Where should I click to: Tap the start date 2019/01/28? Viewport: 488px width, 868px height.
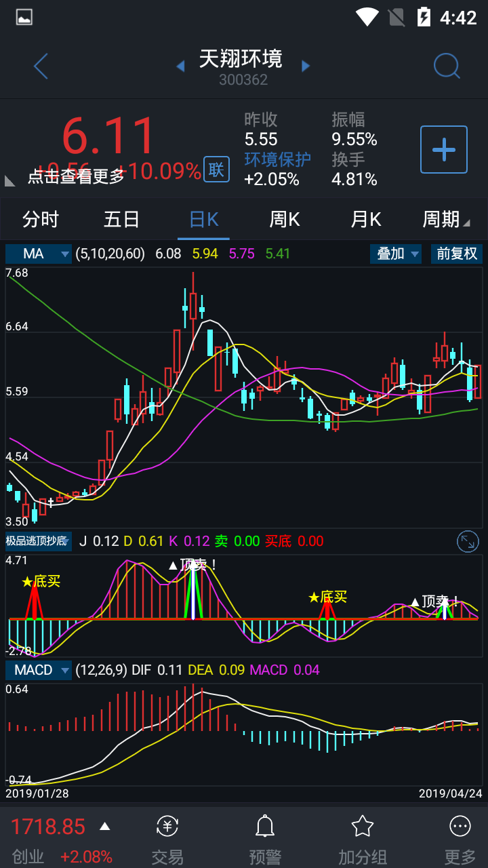coord(37,793)
